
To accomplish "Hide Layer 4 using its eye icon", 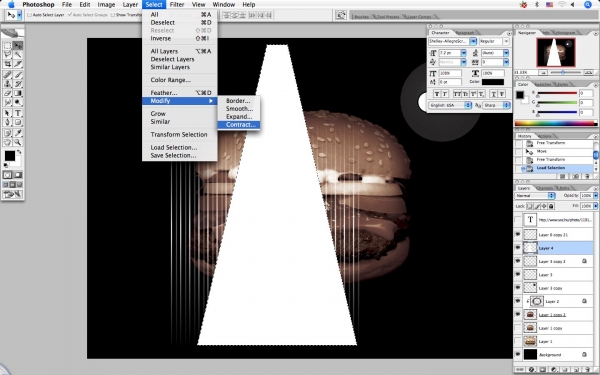I will click(x=518, y=248).
